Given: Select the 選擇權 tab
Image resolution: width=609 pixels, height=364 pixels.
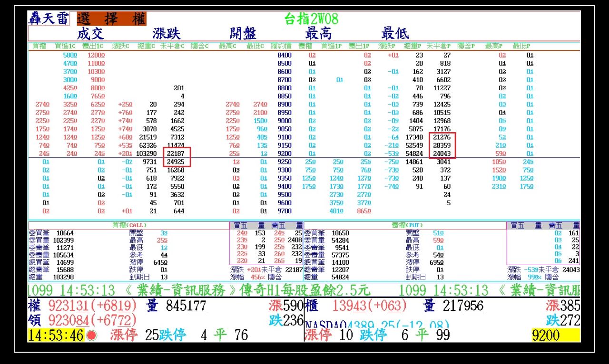Looking at the screenshot, I should click(x=111, y=19).
